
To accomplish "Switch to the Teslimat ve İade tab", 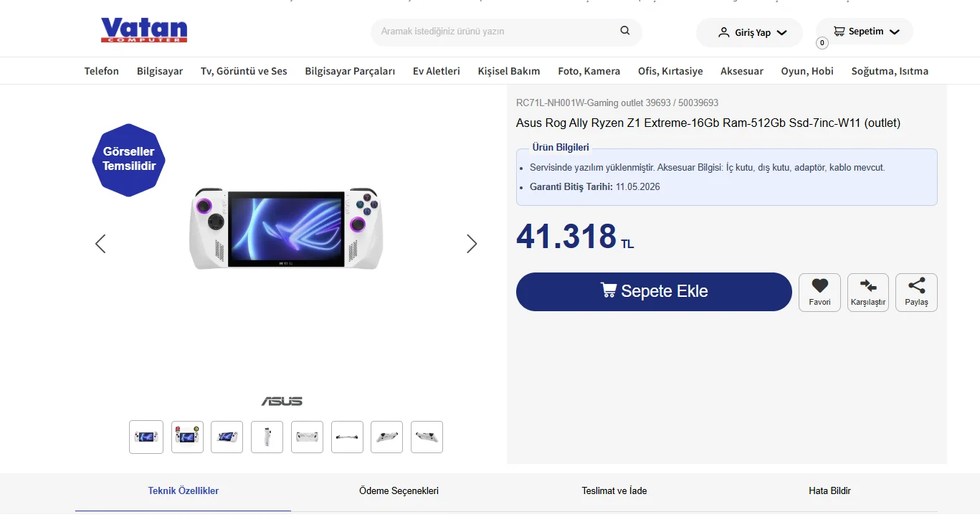I will 614,491.
